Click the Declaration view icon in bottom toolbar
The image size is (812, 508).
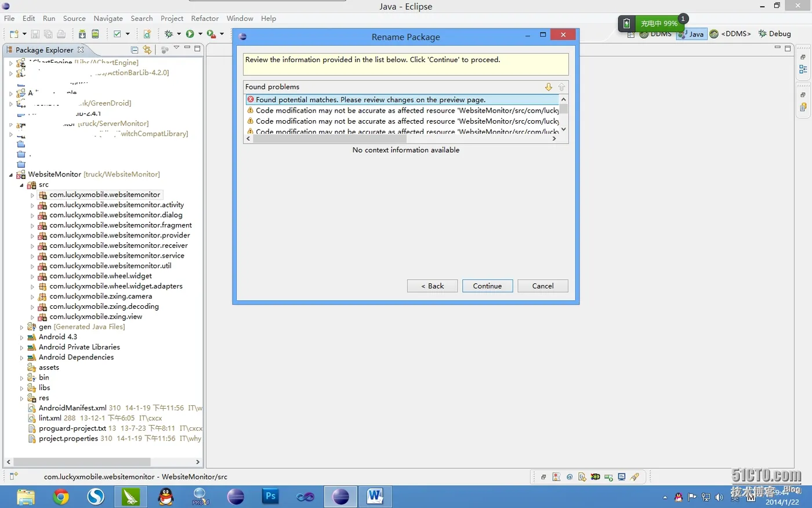pyautogui.click(x=582, y=477)
